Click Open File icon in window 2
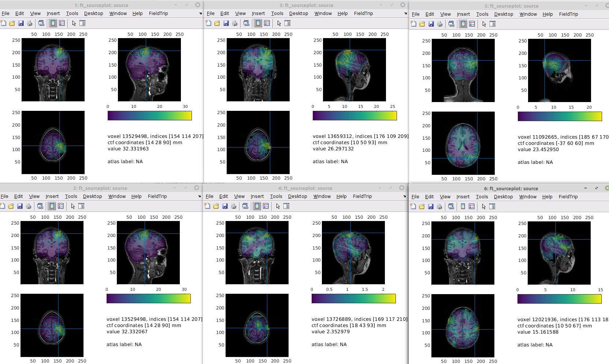 (11, 206)
